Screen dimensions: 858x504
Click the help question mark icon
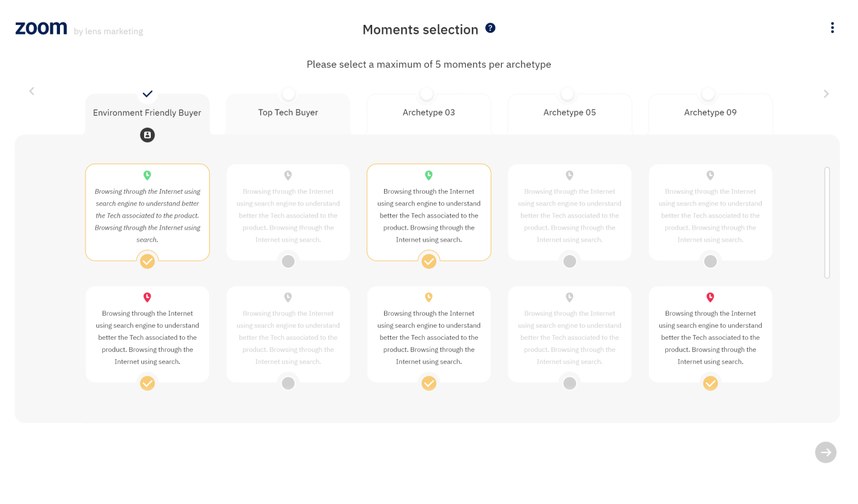tap(490, 28)
